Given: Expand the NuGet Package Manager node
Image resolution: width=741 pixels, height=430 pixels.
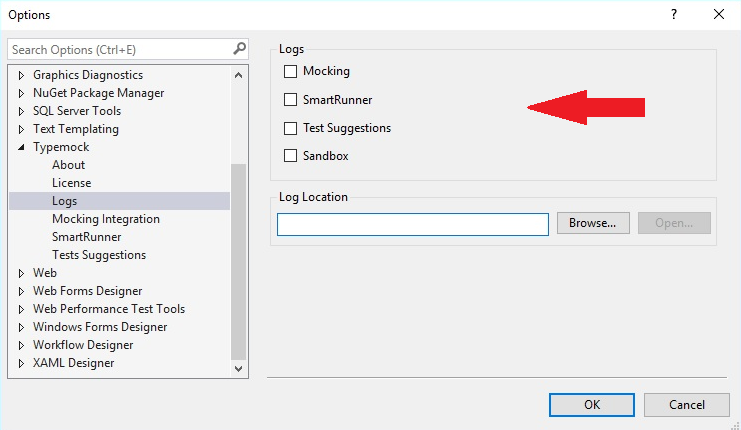Looking at the screenshot, I should coord(22,93).
